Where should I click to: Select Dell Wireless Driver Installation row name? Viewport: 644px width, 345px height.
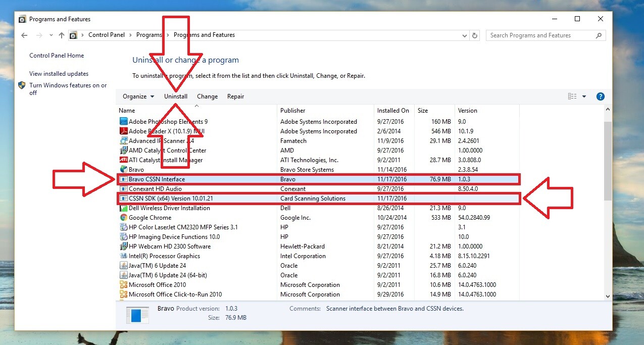169,208
